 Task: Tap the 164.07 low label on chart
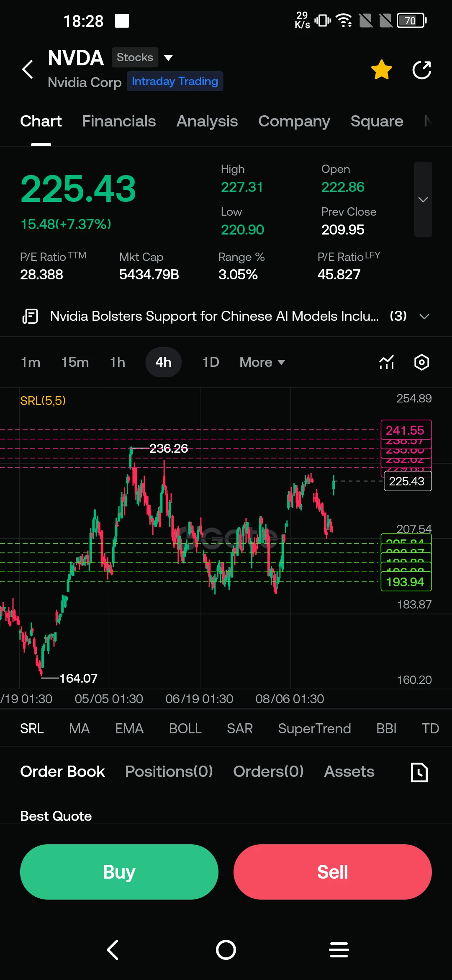pyautogui.click(x=79, y=678)
